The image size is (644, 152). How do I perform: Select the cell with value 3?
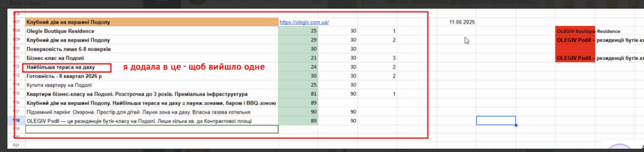coord(378,58)
